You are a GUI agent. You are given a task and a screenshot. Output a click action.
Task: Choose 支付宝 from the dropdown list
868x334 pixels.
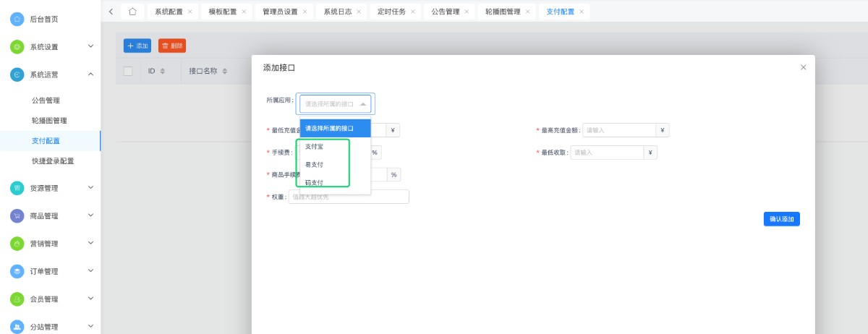(x=336, y=147)
